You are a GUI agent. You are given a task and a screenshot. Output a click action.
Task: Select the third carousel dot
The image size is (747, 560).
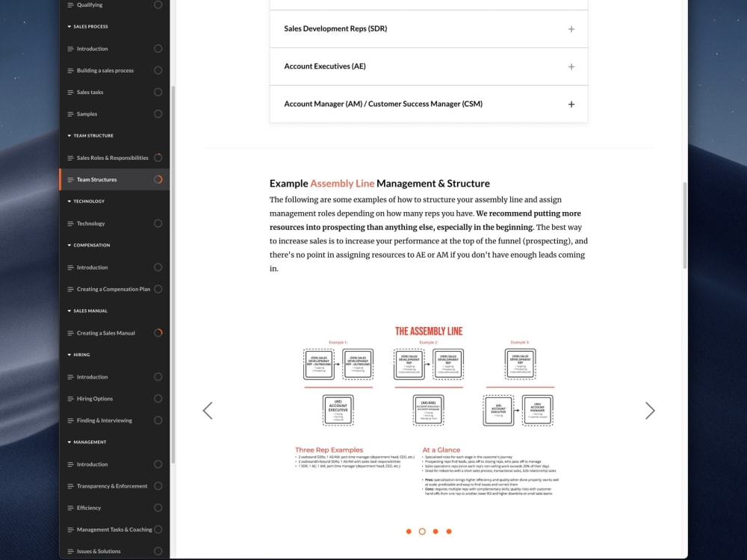point(436,532)
